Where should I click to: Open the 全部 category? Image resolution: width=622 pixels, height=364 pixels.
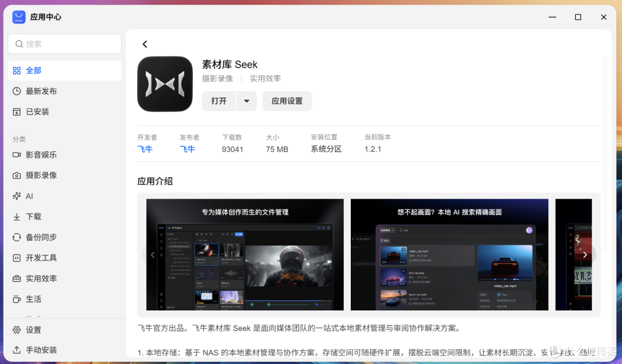pos(65,71)
